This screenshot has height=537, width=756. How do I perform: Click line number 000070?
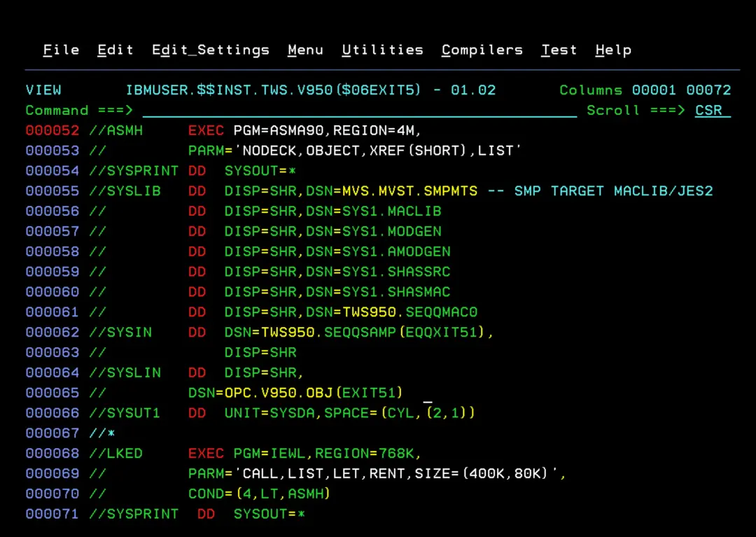point(52,494)
